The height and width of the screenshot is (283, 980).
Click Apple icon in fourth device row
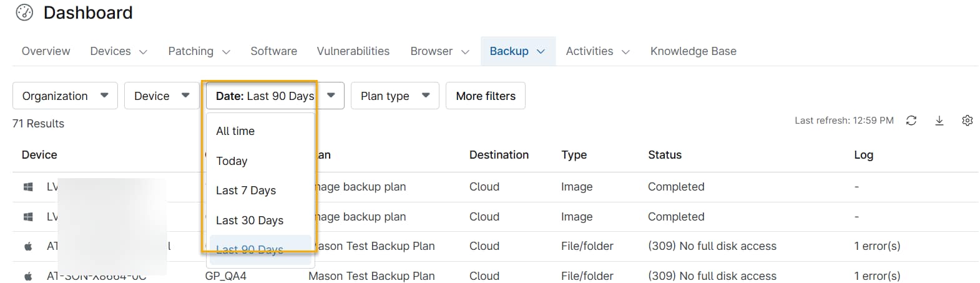[x=28, y=276]
